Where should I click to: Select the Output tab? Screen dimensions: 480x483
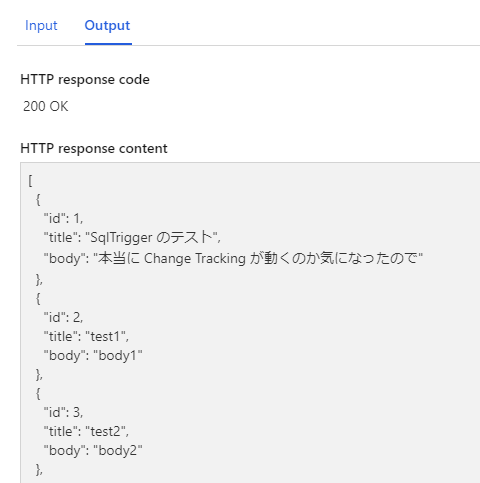pos(107,26)
